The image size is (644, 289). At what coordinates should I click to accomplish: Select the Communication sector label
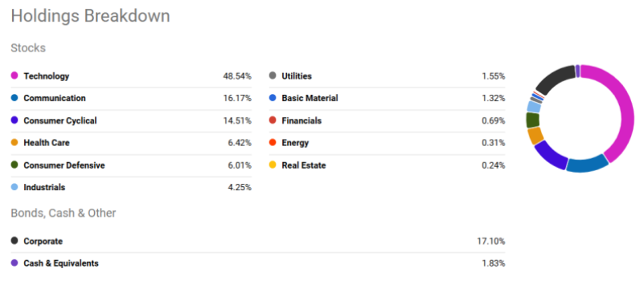(55, 99)
